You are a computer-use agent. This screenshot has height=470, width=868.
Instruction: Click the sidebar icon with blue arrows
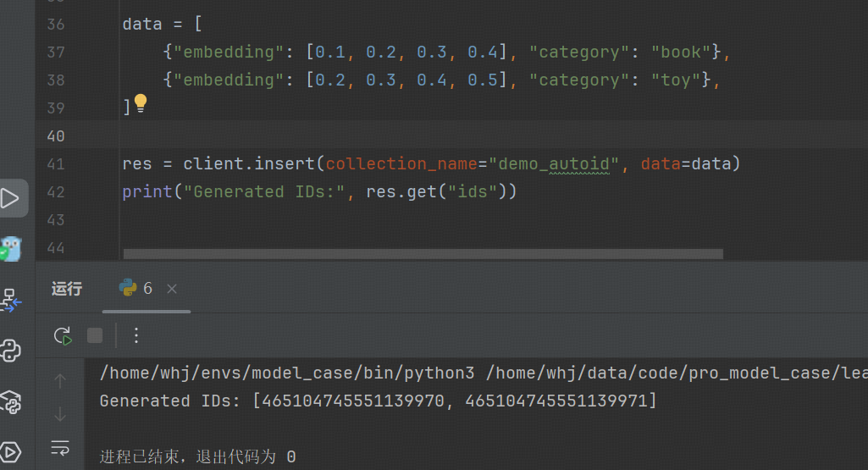[10, 300]
